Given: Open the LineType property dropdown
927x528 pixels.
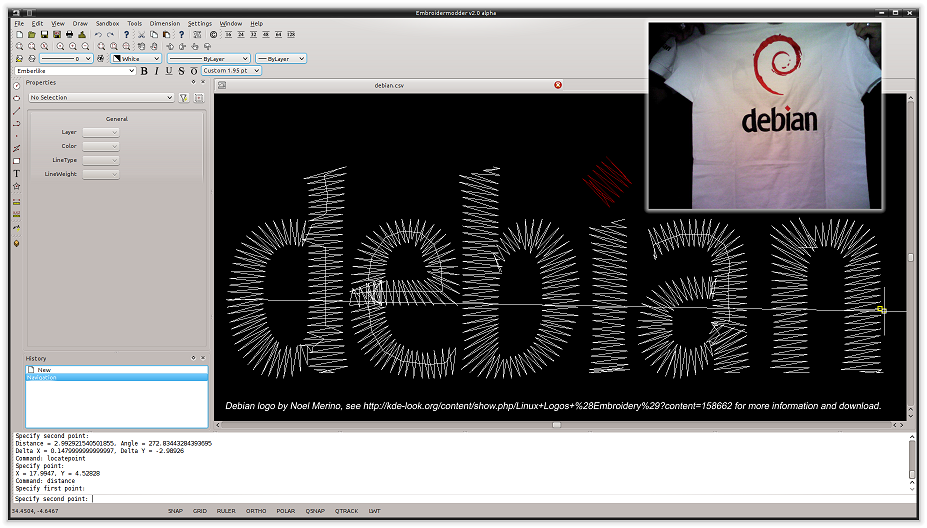Looking at the screenshot, I should tap(101, 160).
